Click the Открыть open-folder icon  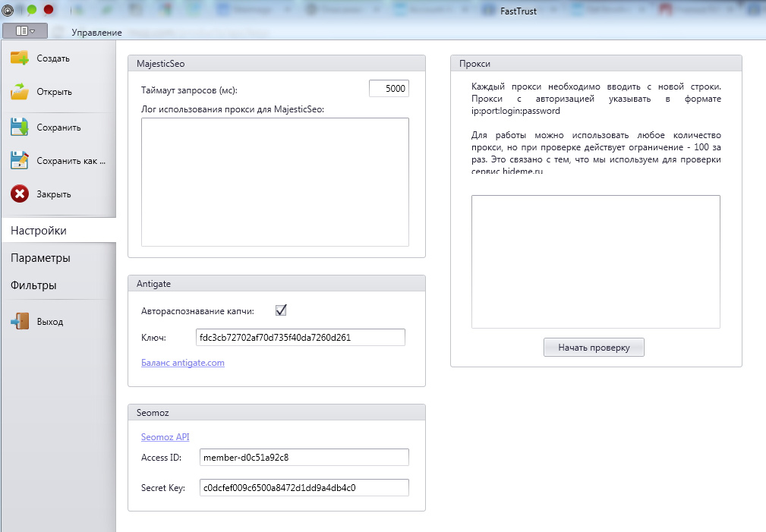pos(20,91)
